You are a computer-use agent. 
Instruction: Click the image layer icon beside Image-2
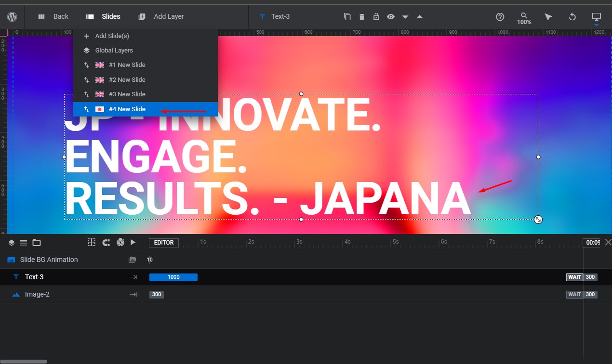pyautogui.click(x=16, y=294)
